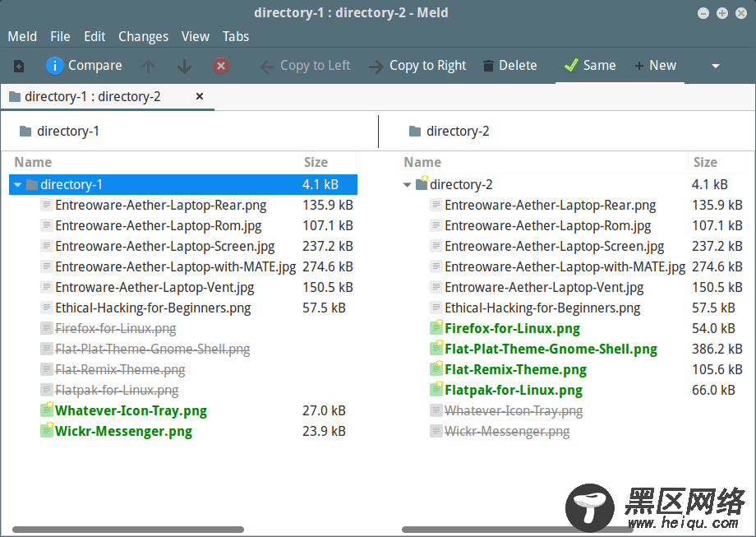
Task: Open the Edit menu
Action: coord(94,37)
